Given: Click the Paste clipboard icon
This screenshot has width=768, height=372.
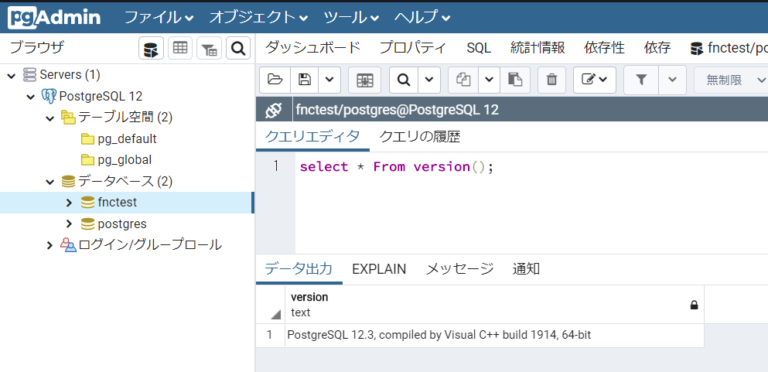Looking at the screenshot, I should pos(515,80).
